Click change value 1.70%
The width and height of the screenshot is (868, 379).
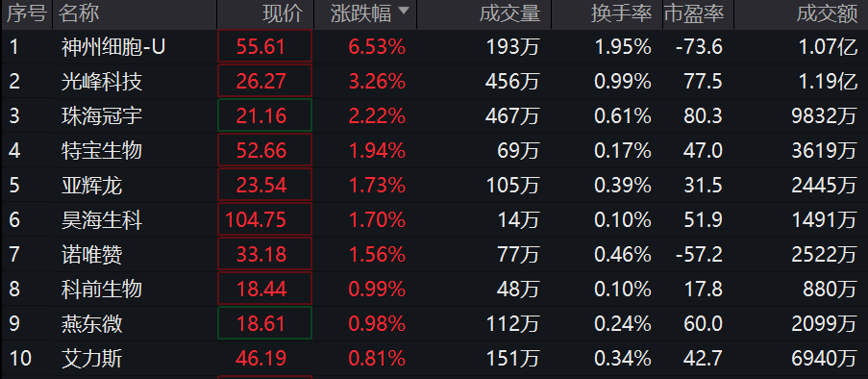[377, 220]
